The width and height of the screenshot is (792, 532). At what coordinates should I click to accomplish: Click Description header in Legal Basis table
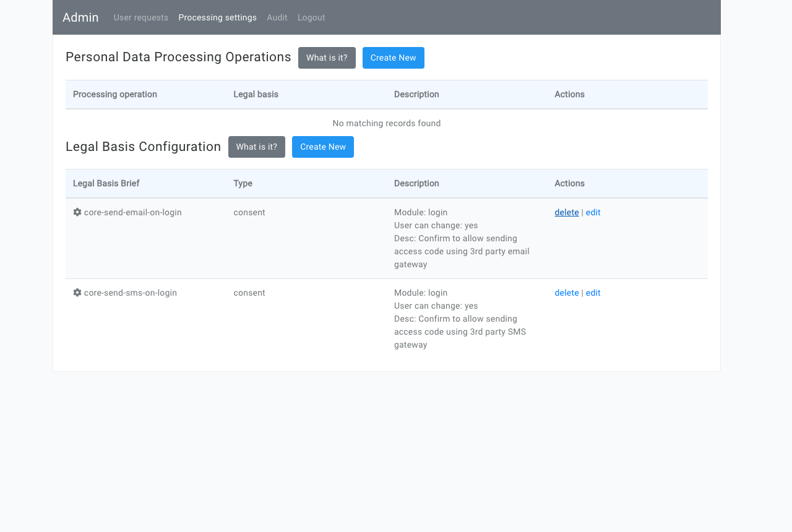[x=467, y=184]
